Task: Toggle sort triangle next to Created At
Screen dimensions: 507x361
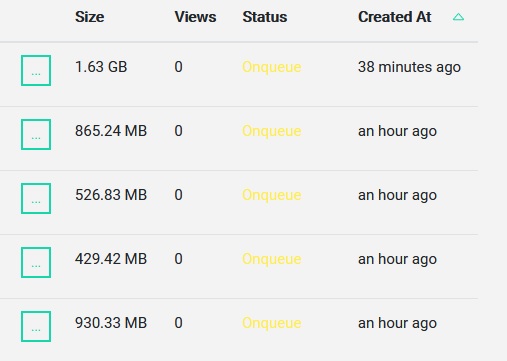Action: [458, 17]
